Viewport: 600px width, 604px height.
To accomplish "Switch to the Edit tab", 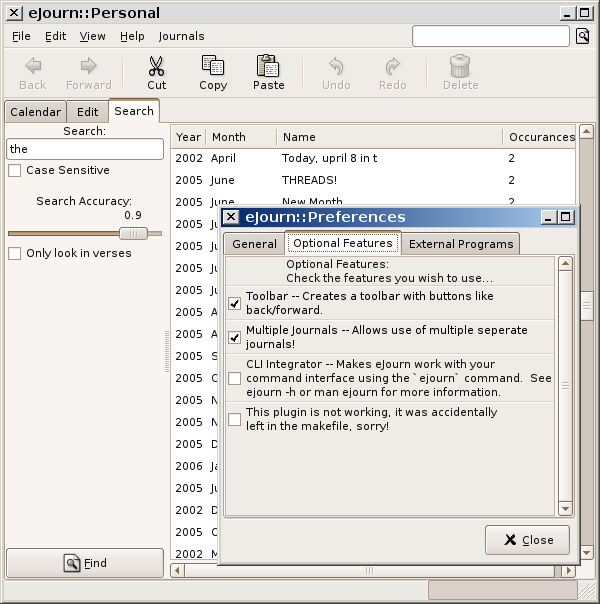I will (87, 112).
